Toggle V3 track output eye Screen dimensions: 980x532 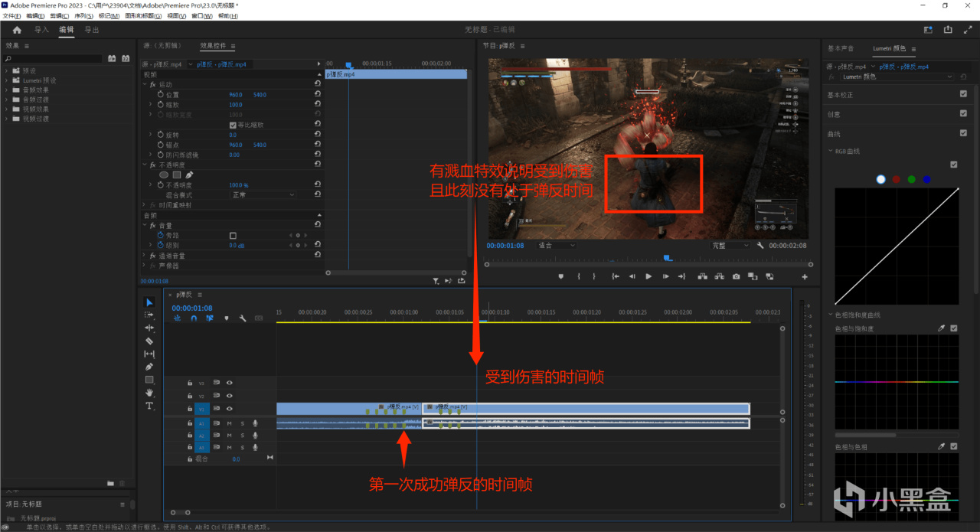(x=229, y=383)
